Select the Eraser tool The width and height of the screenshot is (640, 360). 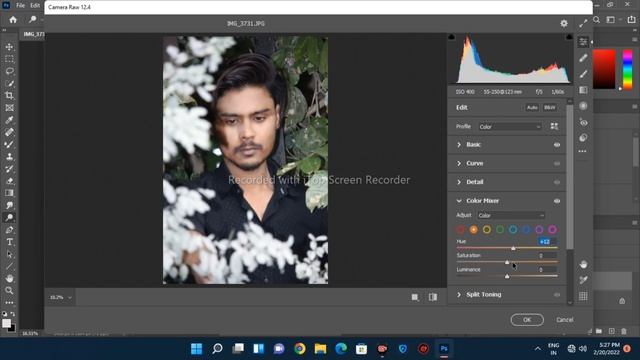tap(9, 181)
